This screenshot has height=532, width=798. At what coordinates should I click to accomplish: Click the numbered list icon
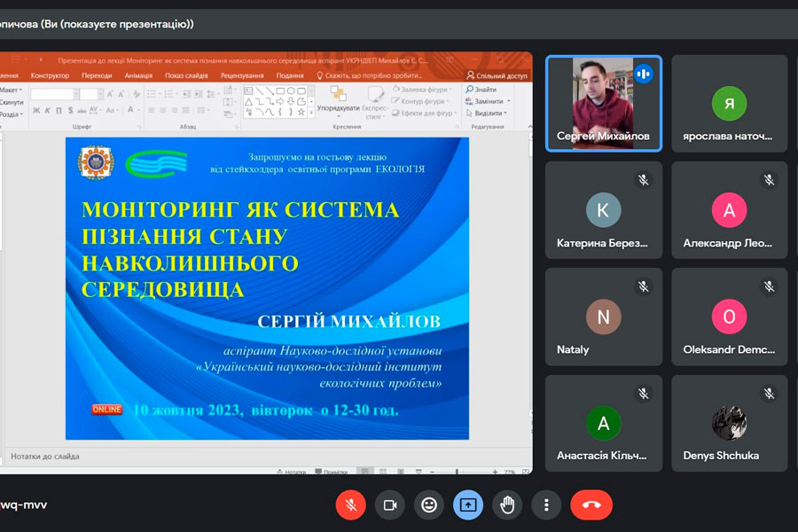169,94
